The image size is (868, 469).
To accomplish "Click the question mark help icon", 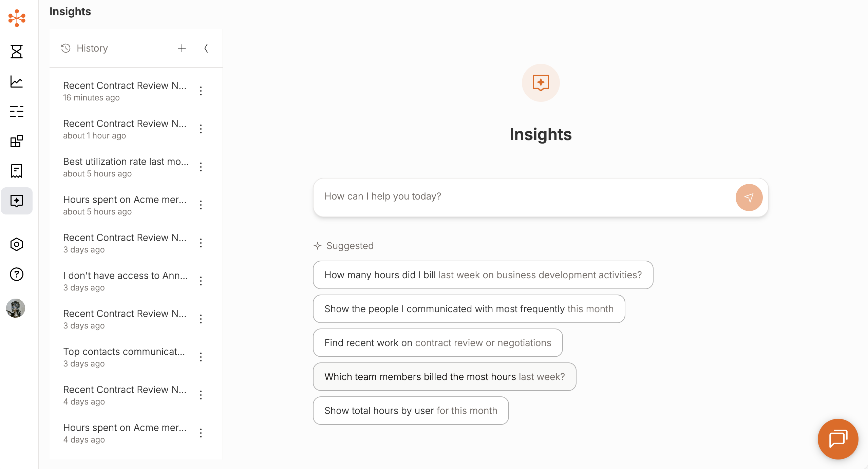I will coord(16,274).
